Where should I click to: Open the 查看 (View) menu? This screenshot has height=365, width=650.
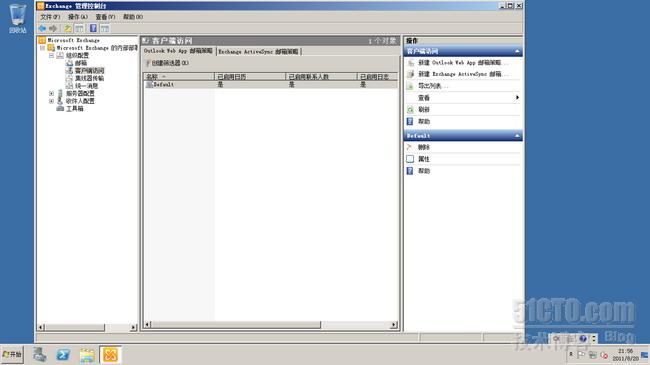tap(105, 17)
